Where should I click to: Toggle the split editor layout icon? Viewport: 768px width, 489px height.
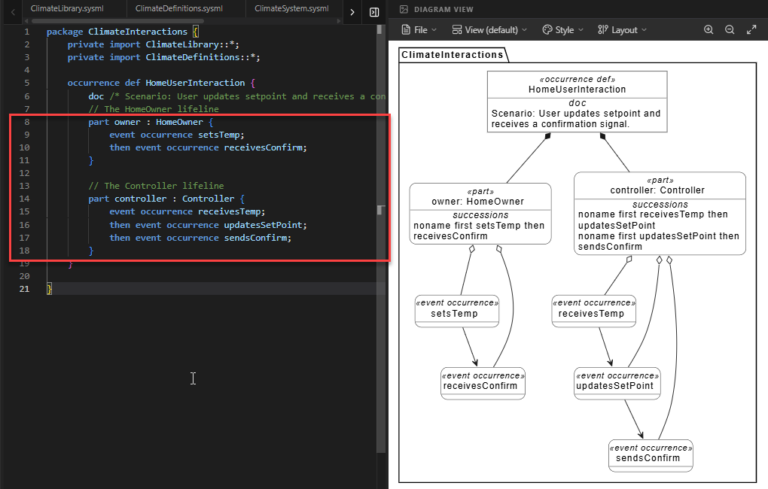coord(374,12)
